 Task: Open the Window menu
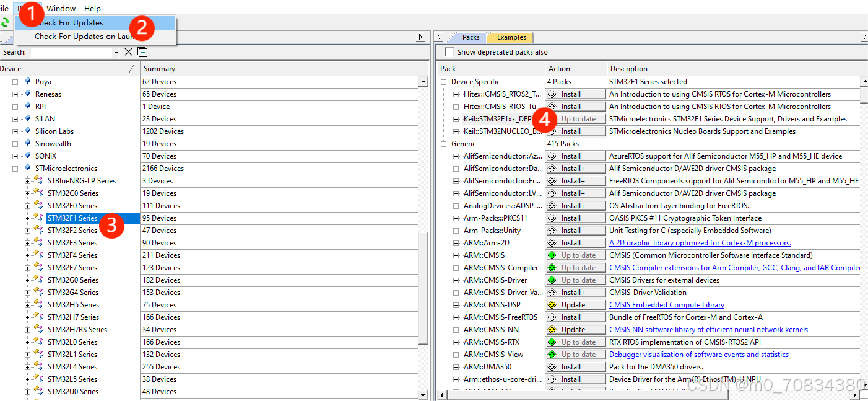click(x=61, y=8)
